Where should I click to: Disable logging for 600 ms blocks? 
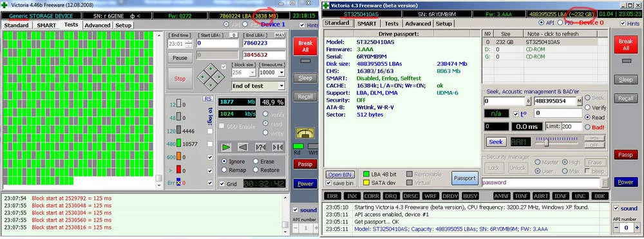(211, 157)
